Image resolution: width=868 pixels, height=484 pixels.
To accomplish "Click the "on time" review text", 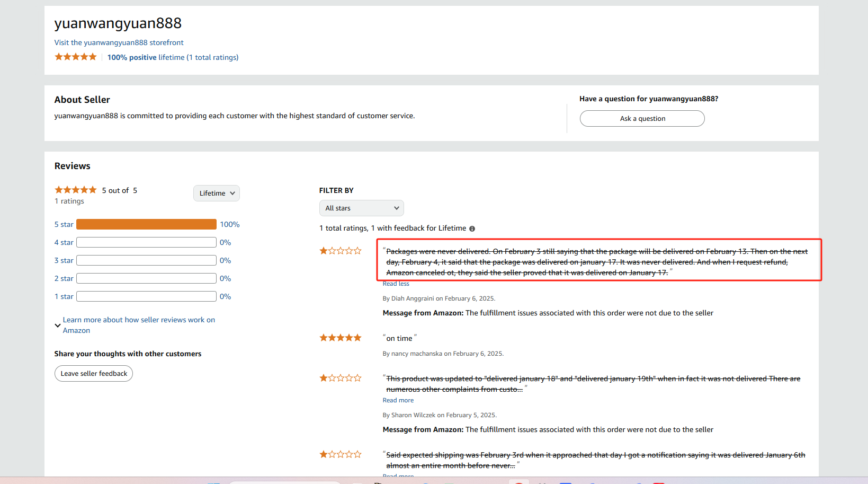I will (399, 338).
